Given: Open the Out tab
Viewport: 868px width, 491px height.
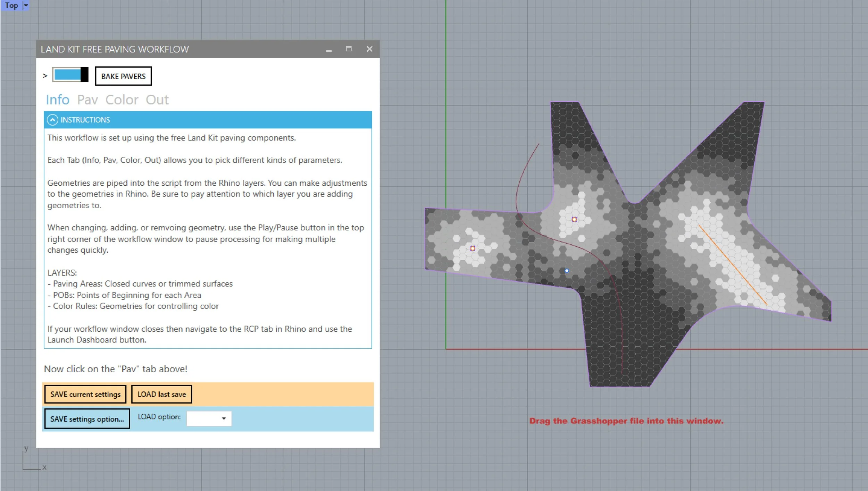Looking at the screenshot, I should [x=158, y=100].
